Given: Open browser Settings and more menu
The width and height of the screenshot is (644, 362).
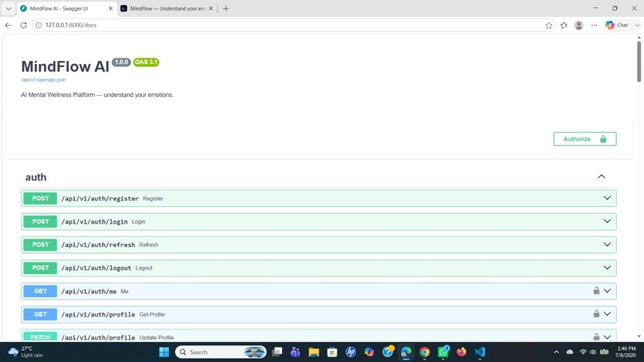Looking at the screenshot, I should click(594, 25).
